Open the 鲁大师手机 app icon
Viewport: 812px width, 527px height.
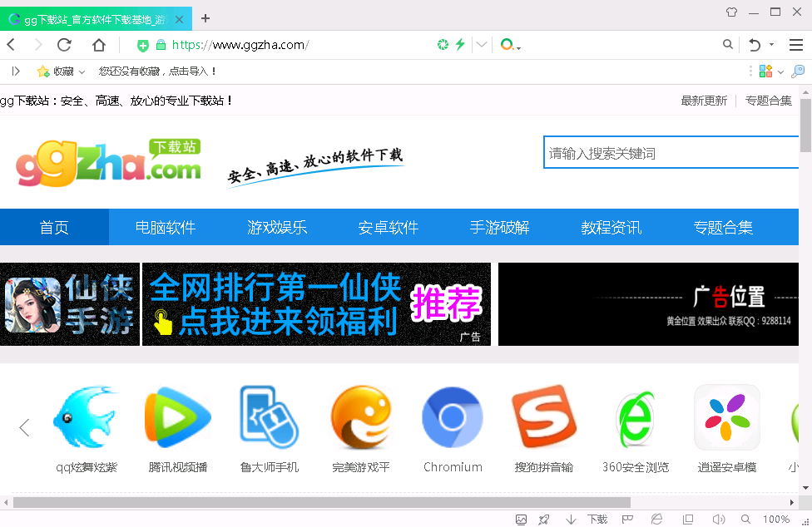click(x=270, y=416)
